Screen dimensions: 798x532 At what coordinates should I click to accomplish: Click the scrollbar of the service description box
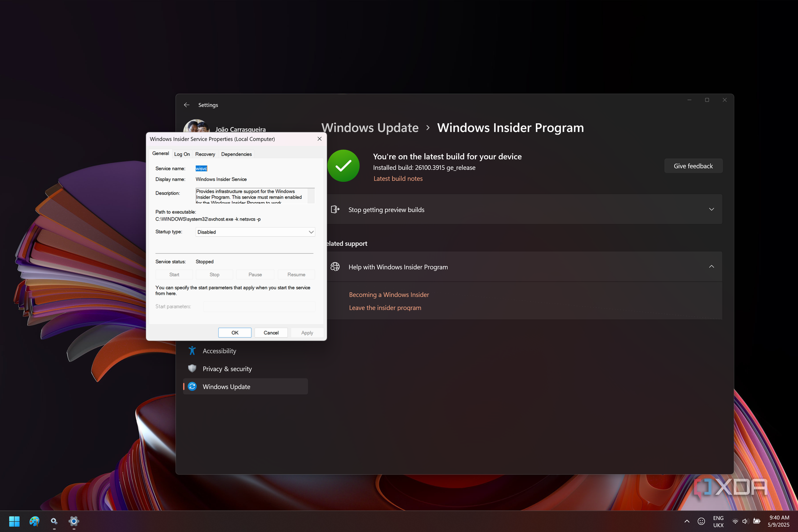312,196
